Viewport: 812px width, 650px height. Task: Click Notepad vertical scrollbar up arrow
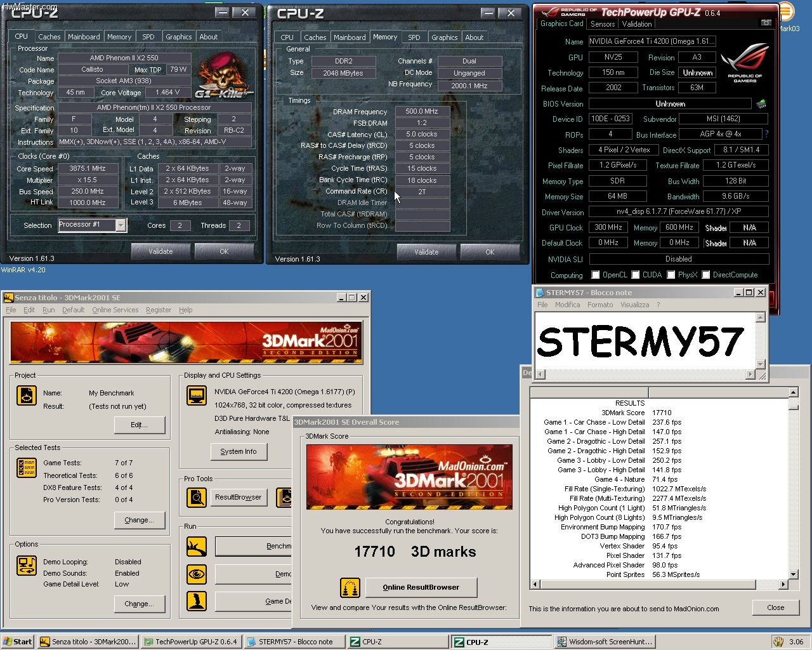(761, 317)
